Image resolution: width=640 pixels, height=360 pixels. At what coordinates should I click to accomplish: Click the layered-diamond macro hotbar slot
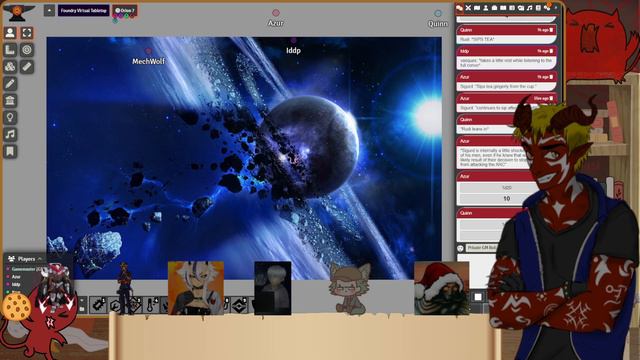click(x=239, y=305)
